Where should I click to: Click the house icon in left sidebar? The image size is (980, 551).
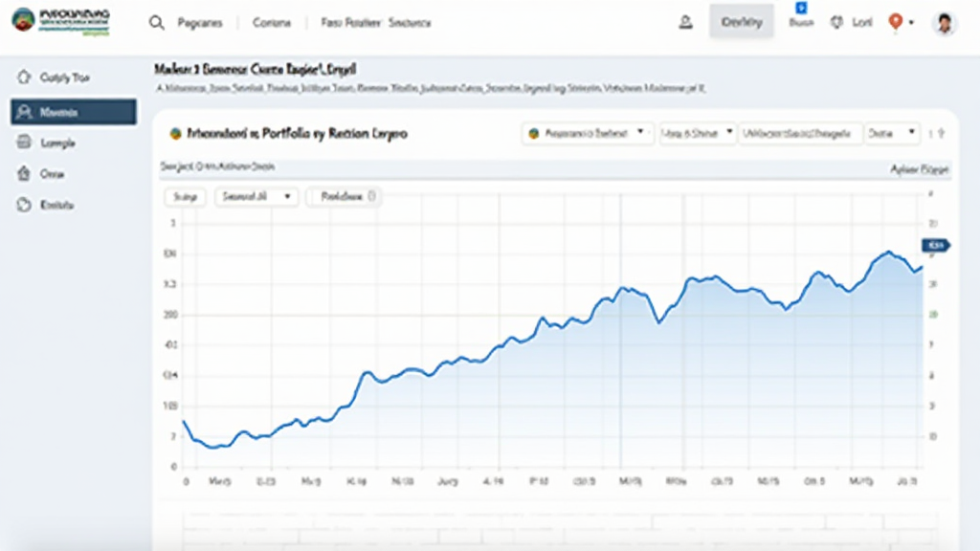point(25,174)
